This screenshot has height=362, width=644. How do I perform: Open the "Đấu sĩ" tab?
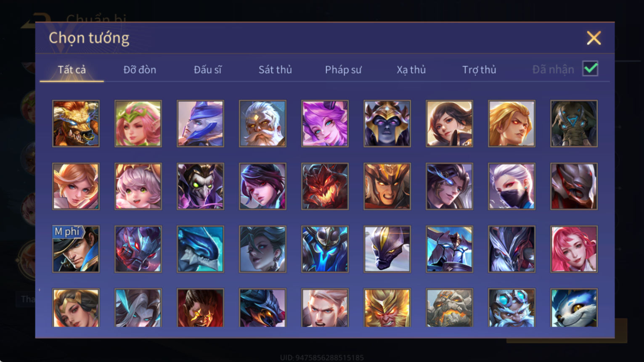click(207, 70)
